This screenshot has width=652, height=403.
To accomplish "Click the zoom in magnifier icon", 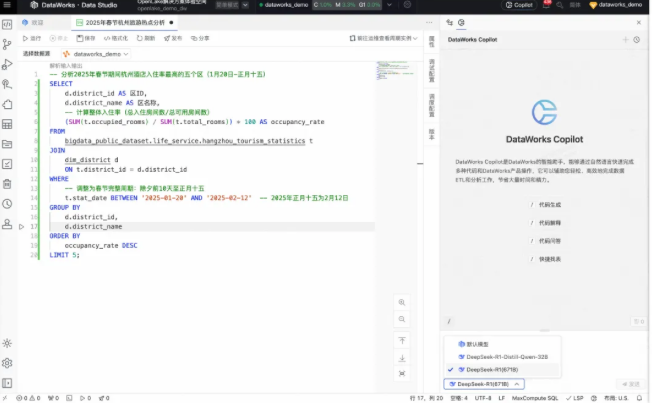I will click(402, 302).
